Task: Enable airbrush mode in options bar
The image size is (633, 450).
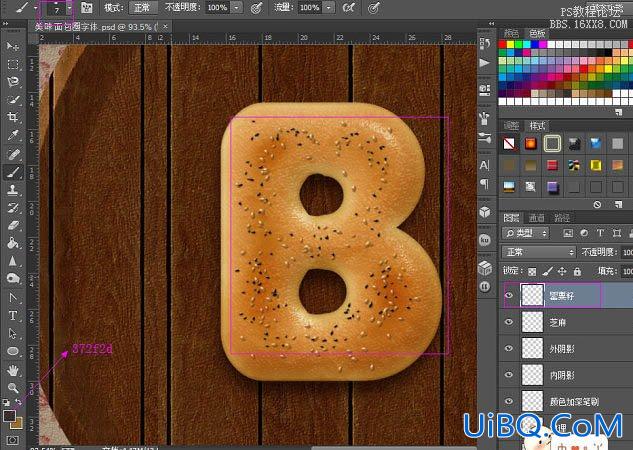Action: tap(348, 7)
